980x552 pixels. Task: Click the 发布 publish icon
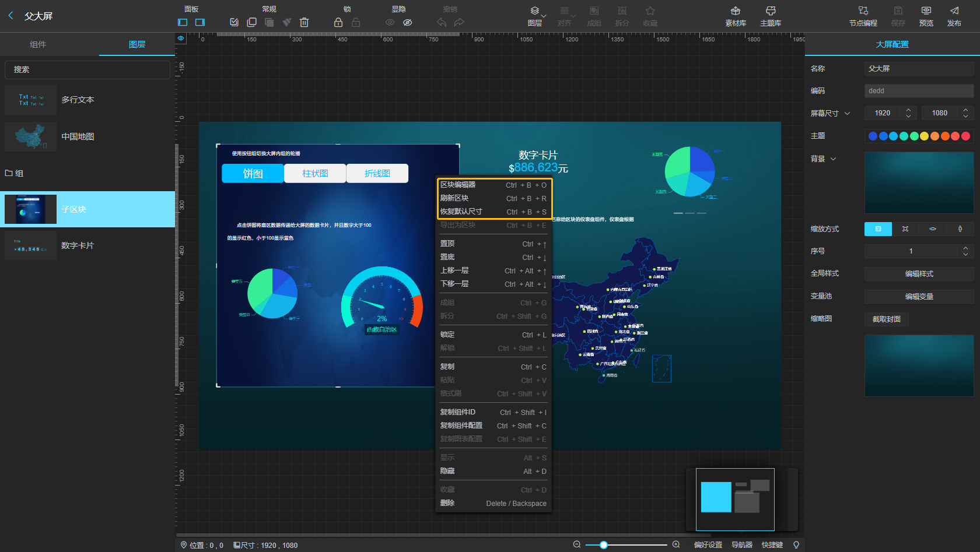pyautogui.click(x=954, y=16)
